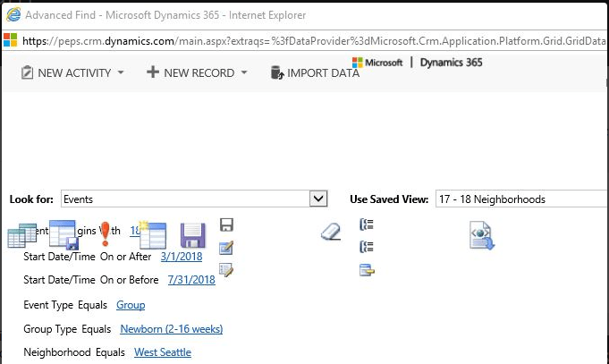Open Saved Views table icon
This screenshot has width=609, height=364.
[64, 234]
